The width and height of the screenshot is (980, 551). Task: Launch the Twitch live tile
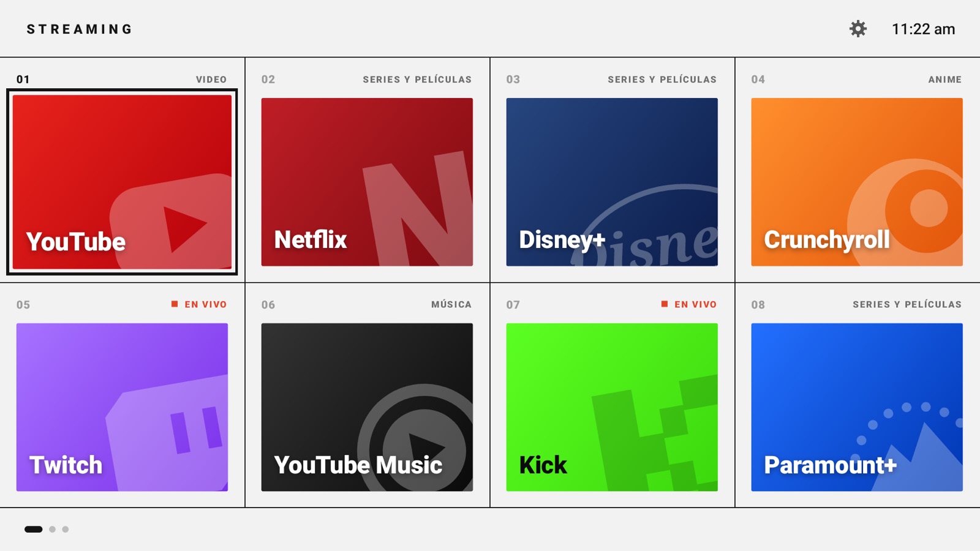[122, 407]
